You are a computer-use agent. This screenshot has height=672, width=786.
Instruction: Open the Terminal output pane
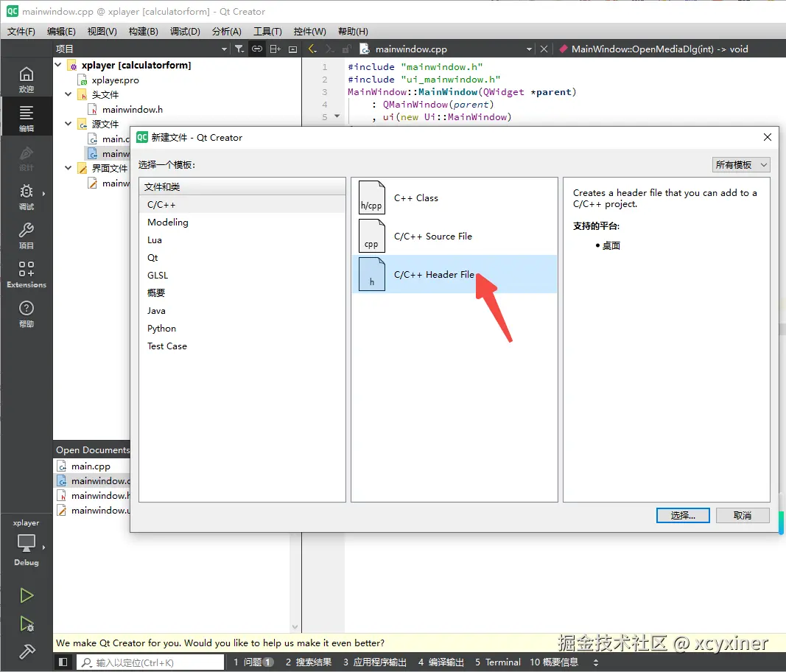pyautogui.click(x=498, y=662)
